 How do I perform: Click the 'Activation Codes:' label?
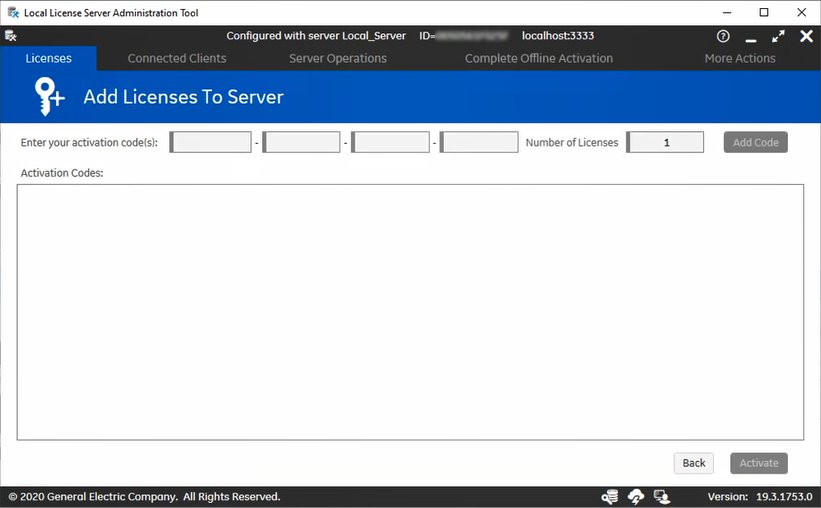click(62, 173)
